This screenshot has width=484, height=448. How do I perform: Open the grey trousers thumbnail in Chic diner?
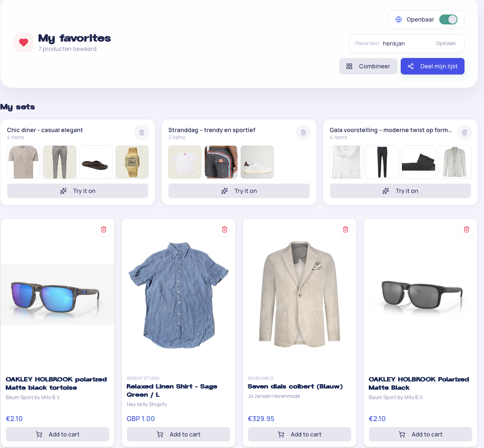click(x=60, y=162)
